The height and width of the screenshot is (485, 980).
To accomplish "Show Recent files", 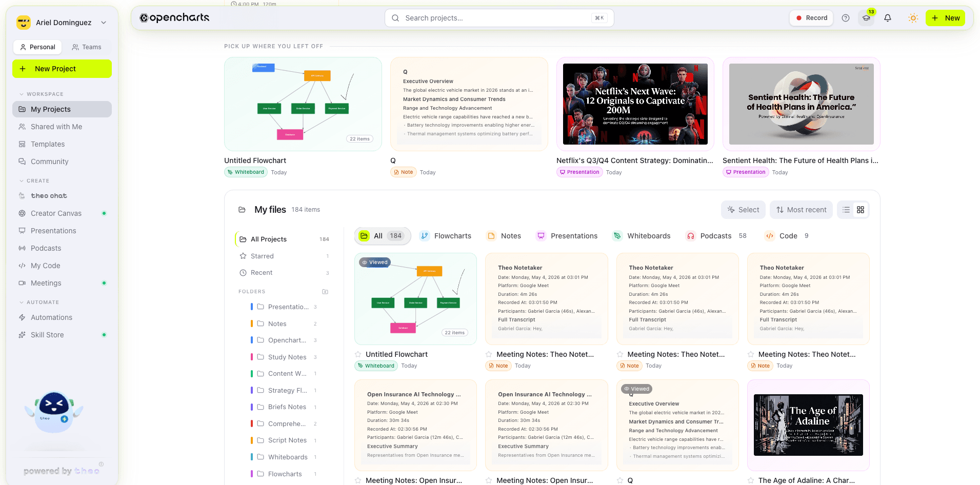I will point(285,273).
